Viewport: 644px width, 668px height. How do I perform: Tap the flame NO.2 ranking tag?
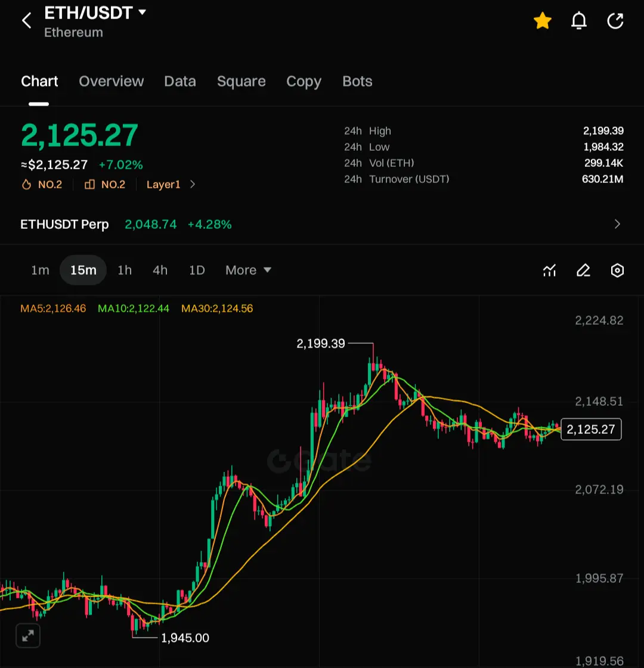[42, 185]
